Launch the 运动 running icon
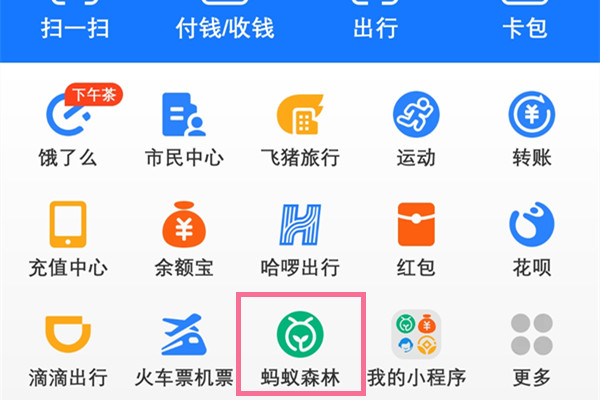This screenshot has height=400, width=600. click(x=416, y=114)
